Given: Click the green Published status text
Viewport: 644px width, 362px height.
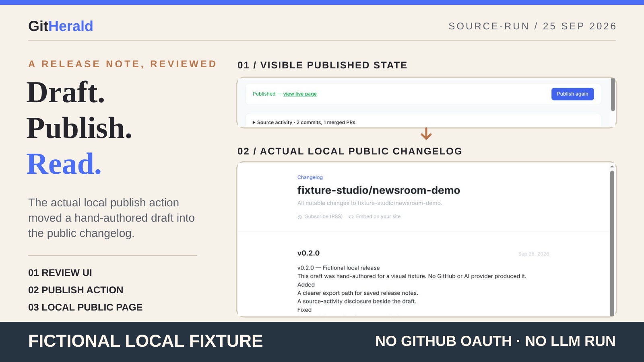Looking at the screenshot, I should tap(264, 94).
